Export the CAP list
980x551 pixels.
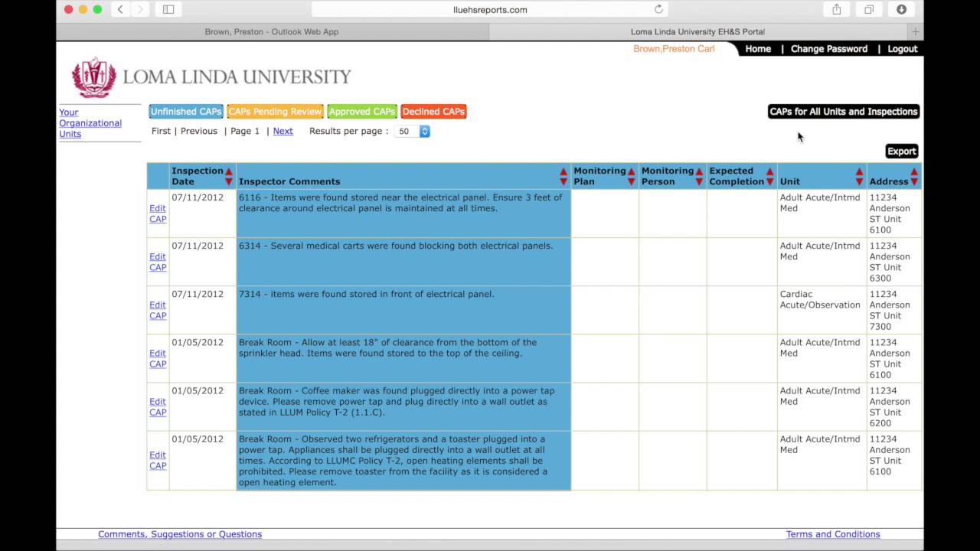902,152
